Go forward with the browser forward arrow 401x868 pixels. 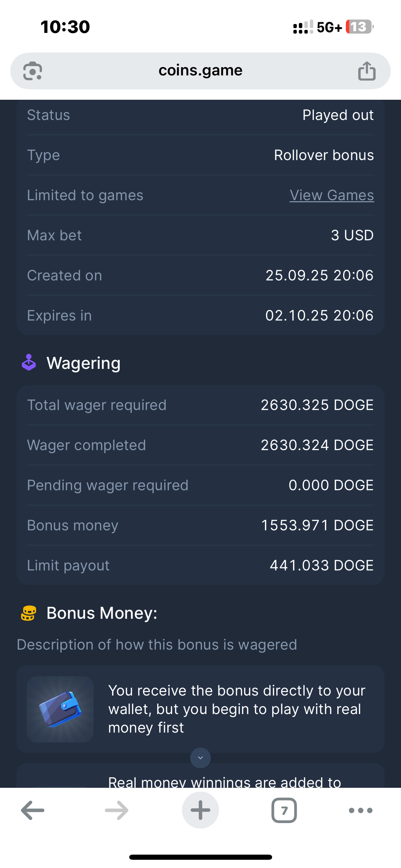pos(117,810)
